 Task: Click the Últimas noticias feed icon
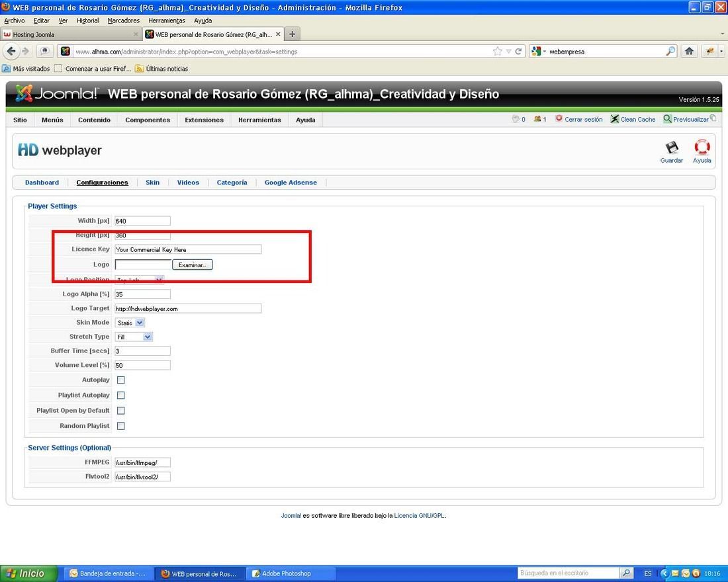point(139,69)
